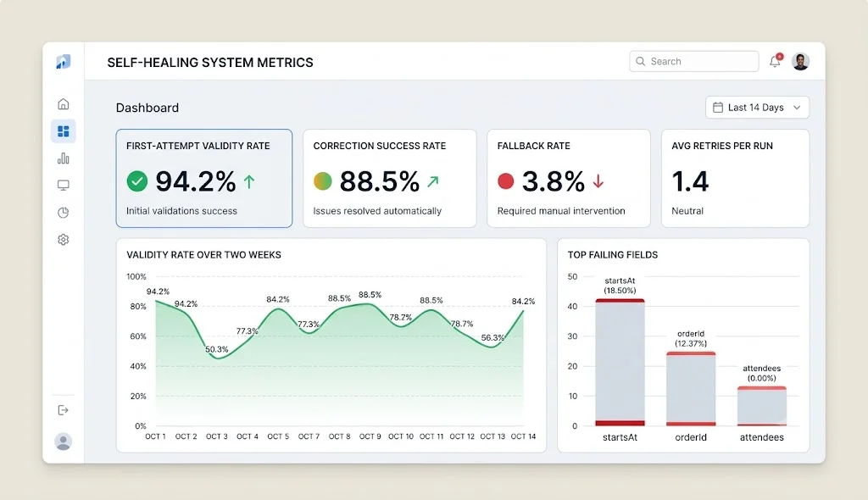Click the attendees (0.00%) bar label
The width and height of the screenshot is (868, 500).
pyautogui.click(x=762, y=373)
